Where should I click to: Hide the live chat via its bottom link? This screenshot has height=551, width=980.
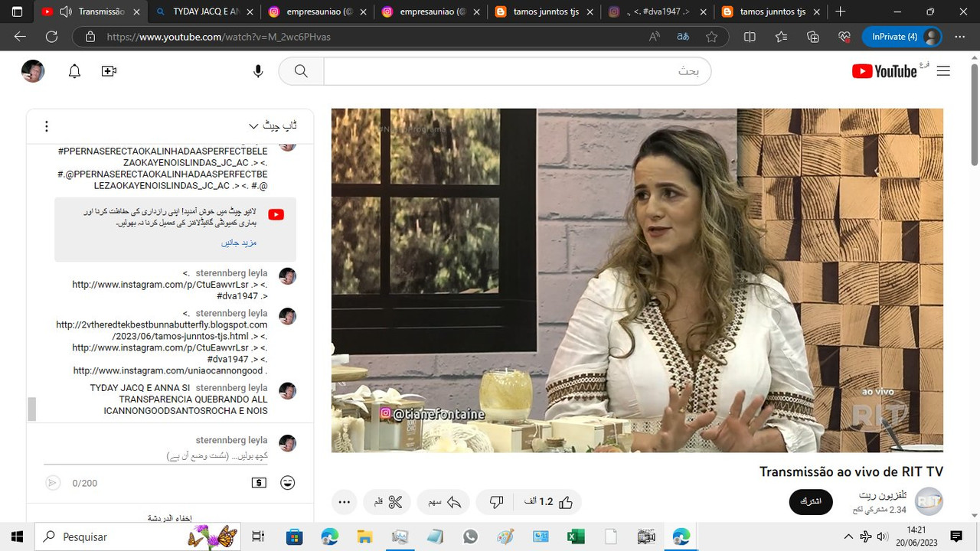click(169, 517)
